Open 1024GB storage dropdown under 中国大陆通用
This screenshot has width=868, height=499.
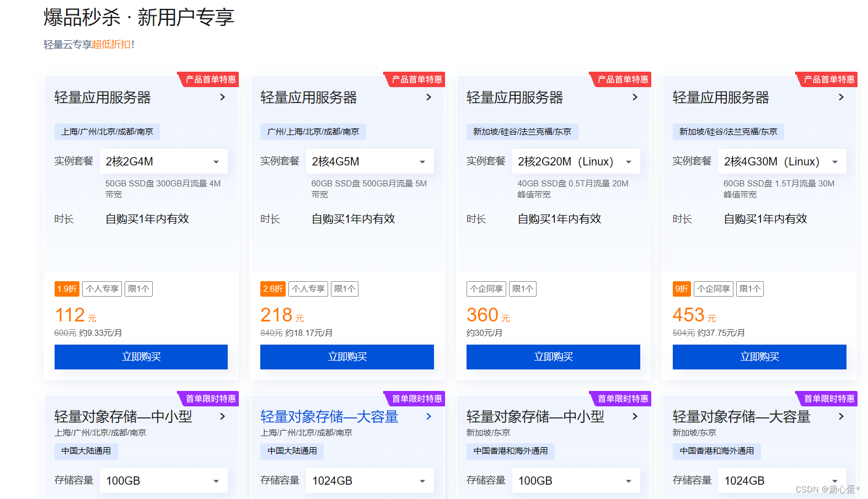pos(370,481)
